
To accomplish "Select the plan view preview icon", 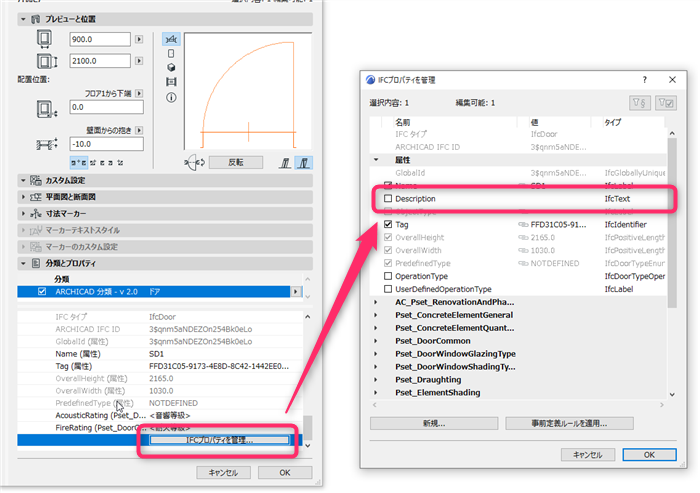I will [x=171, y=39].
